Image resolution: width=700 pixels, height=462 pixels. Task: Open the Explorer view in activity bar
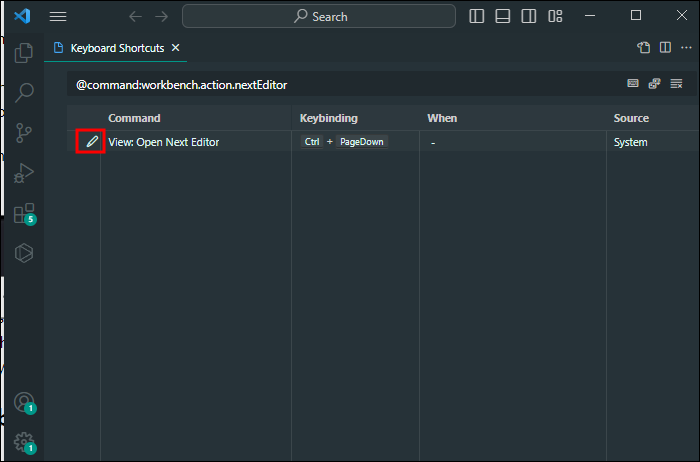[24, 54]
